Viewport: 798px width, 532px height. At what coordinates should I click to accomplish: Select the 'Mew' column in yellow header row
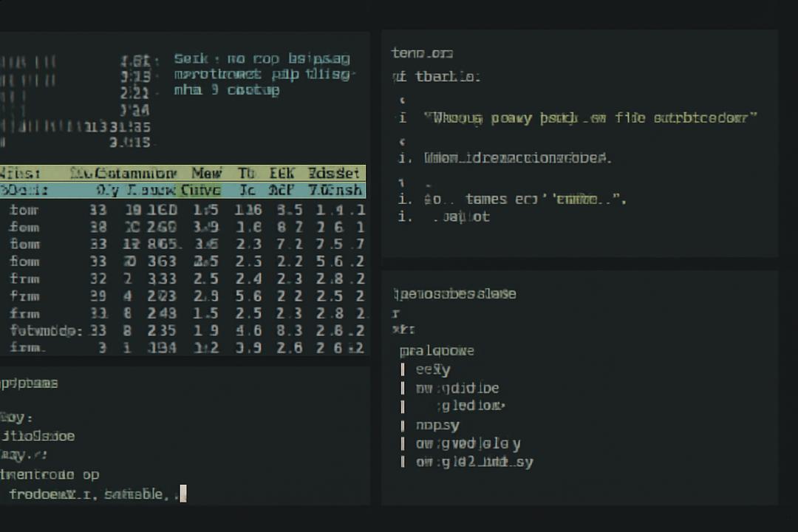coord(207,173)
